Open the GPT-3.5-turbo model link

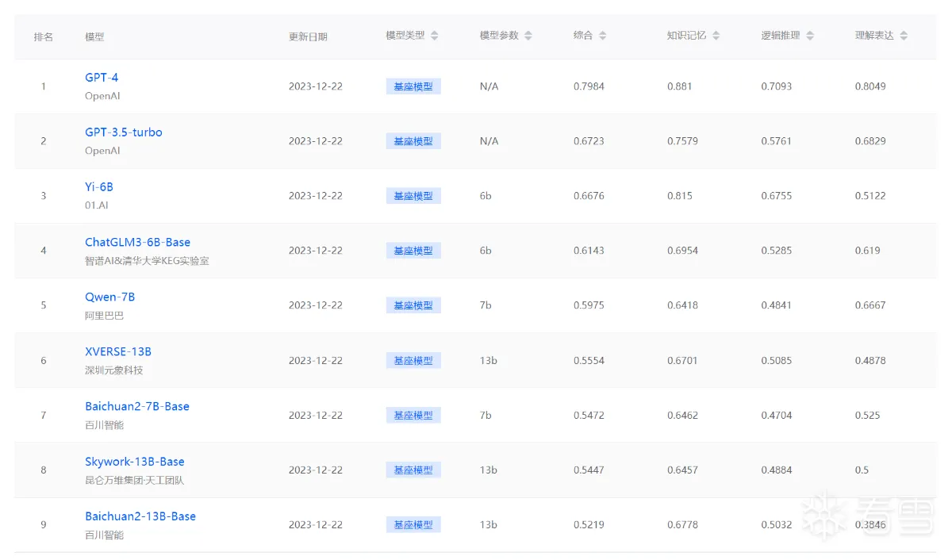[x=124, y=132]
